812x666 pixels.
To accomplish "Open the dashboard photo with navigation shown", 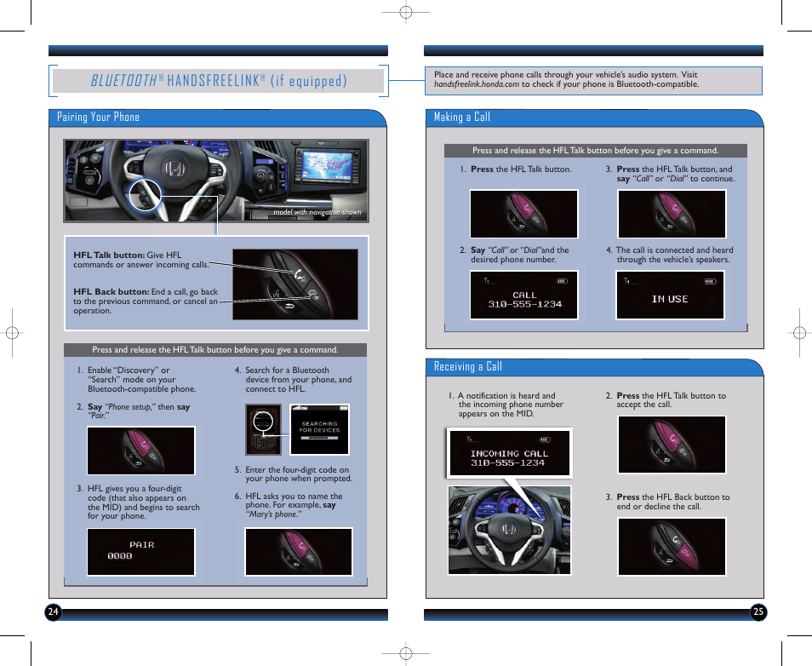I will (x=216, y=181).
